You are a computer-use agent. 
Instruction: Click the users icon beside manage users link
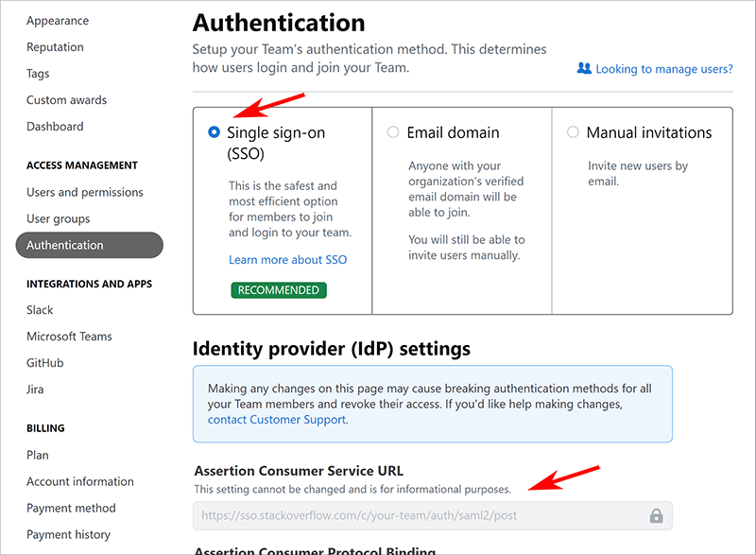(584, 69)
